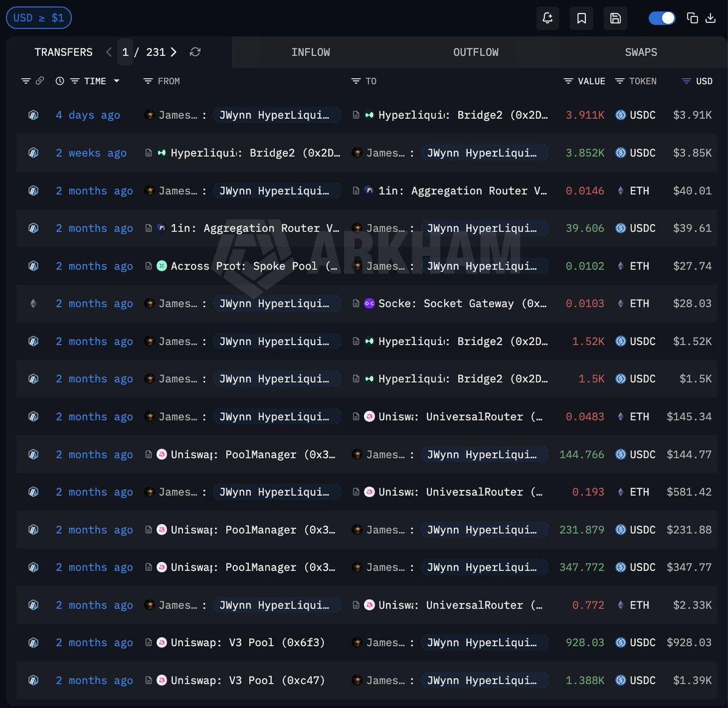Open the TO column filter
Screen dimensions: 728x708
(x=356, y=81)
